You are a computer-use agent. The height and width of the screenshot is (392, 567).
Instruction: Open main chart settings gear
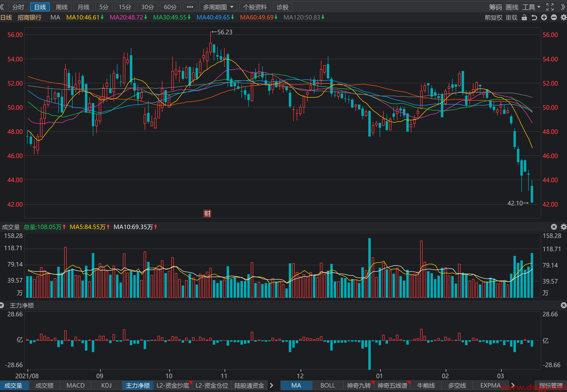tap(564, 17)
